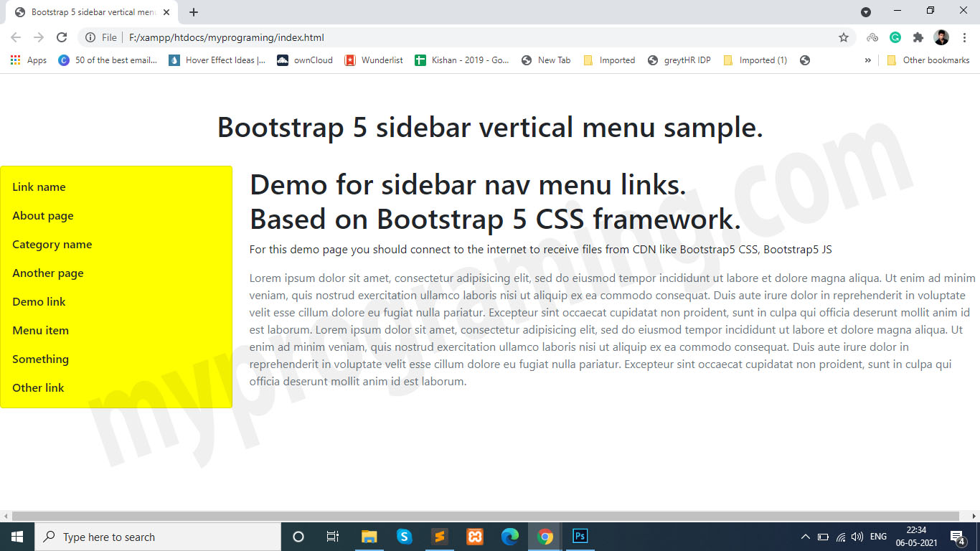The height and width of the screenshot is (551, 980).
Task: Go back using the back arrow
Action: coord(15,37)
